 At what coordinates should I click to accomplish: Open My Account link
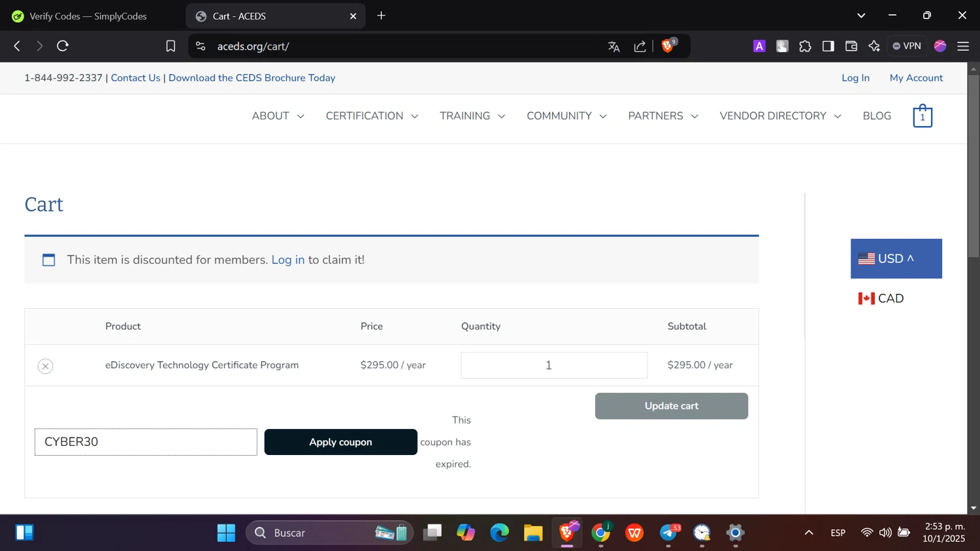[916, 78]
